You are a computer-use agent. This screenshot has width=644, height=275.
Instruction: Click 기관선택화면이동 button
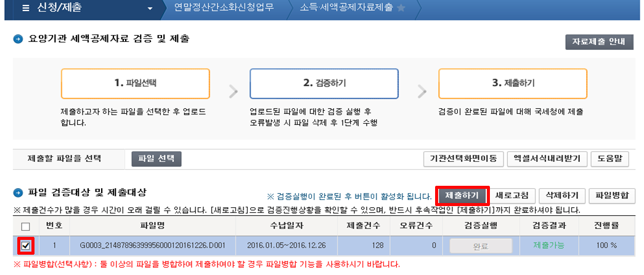point(463,159)
